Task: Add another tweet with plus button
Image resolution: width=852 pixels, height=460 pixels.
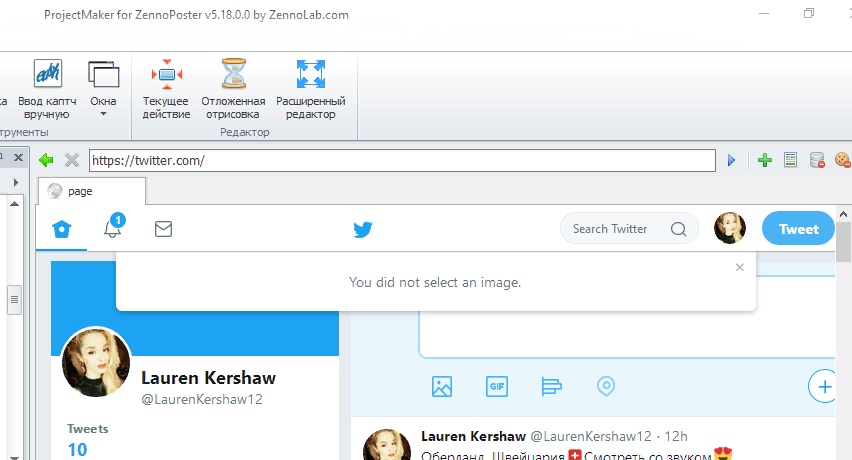Action: pos(824,387)
